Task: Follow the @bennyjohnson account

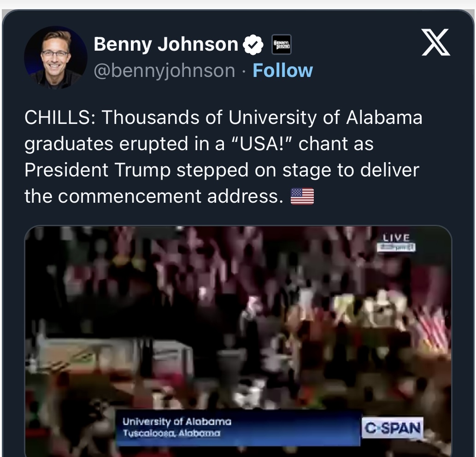Action: 282,70
